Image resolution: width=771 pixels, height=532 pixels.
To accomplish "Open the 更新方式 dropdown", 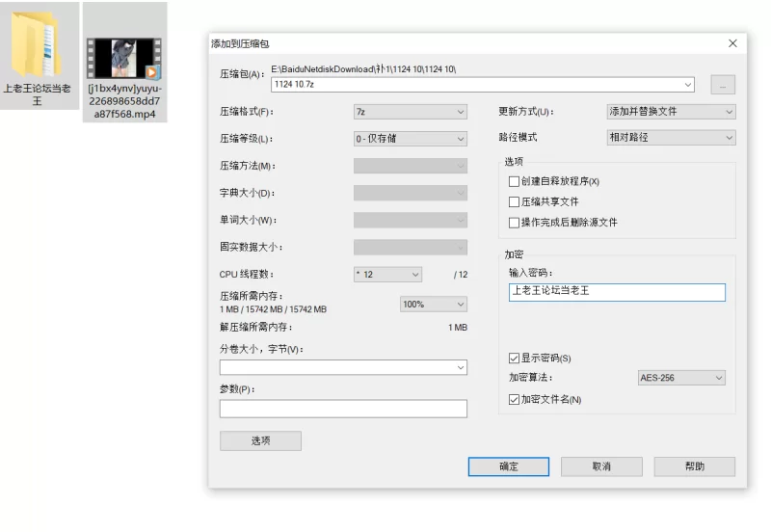I will pyautogui.click(x=671, y=112).
